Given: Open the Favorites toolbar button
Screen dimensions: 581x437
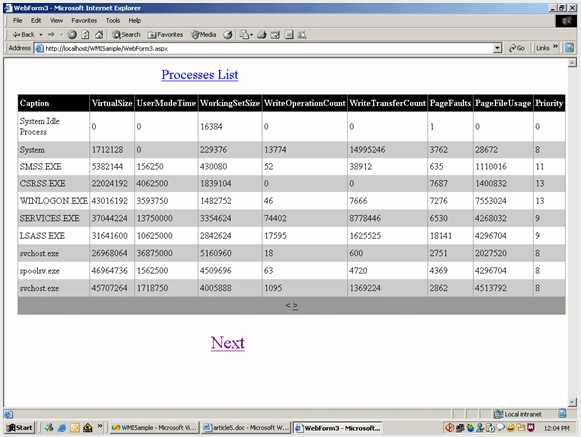Looking at the screenshot, I should pyautogui.click(x=165, y=35).
